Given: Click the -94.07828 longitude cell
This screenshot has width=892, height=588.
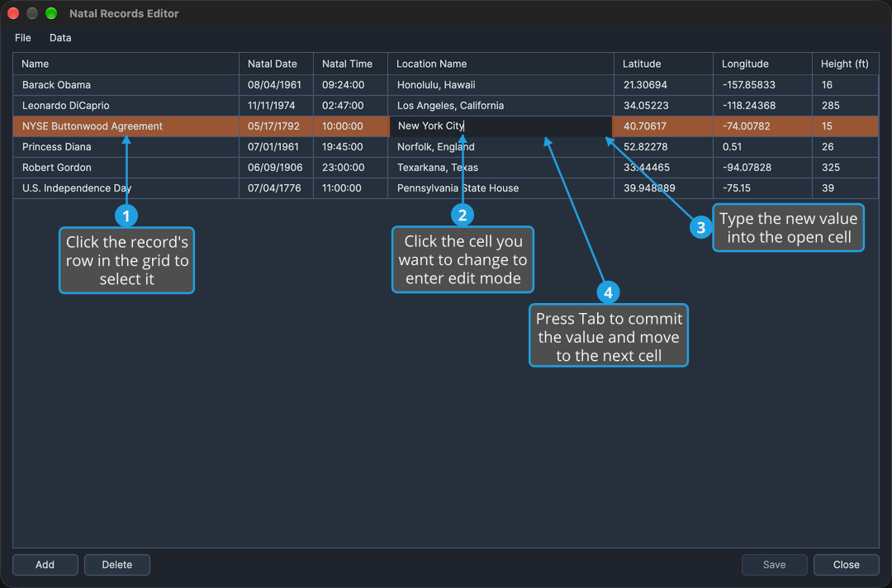Looking at the screenshot, I should click(x=762, y=168).
